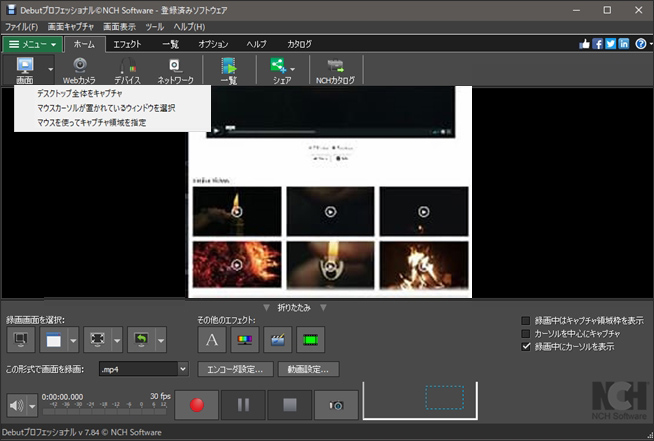
Task: Open the 画面 toolbar dropdown arrow
Action: point(50,70)
